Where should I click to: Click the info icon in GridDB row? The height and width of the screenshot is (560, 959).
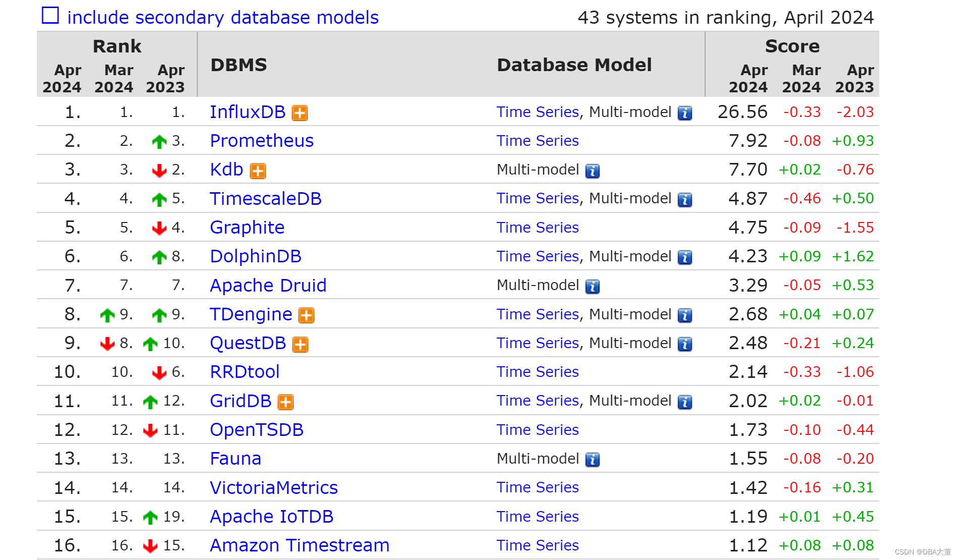[x=685, y=402]
